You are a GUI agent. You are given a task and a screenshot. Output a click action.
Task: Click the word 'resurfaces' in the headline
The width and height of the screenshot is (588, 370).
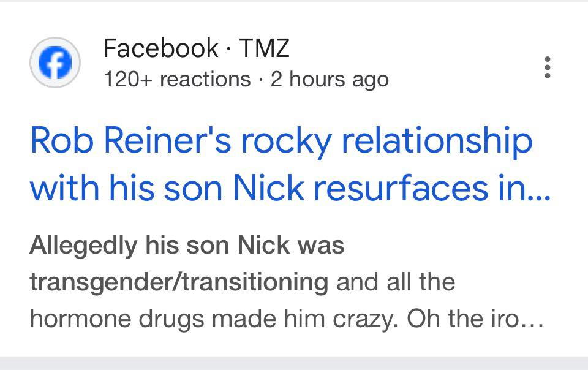click(395, 190)
